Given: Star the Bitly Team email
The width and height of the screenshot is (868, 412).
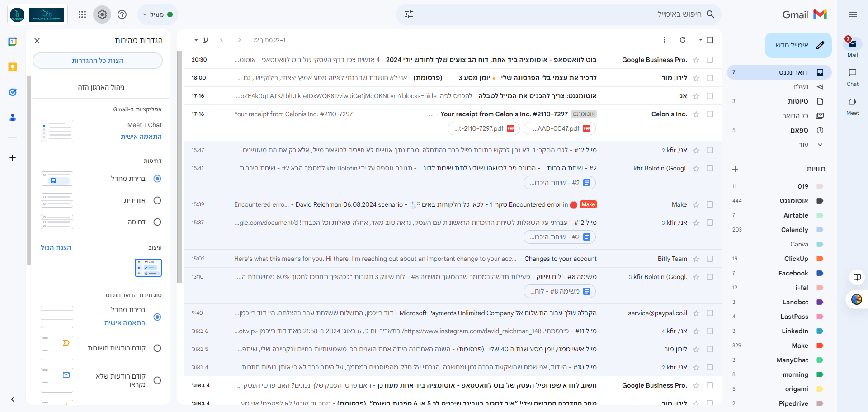Looking at the screenshot, I should point(696,259).
